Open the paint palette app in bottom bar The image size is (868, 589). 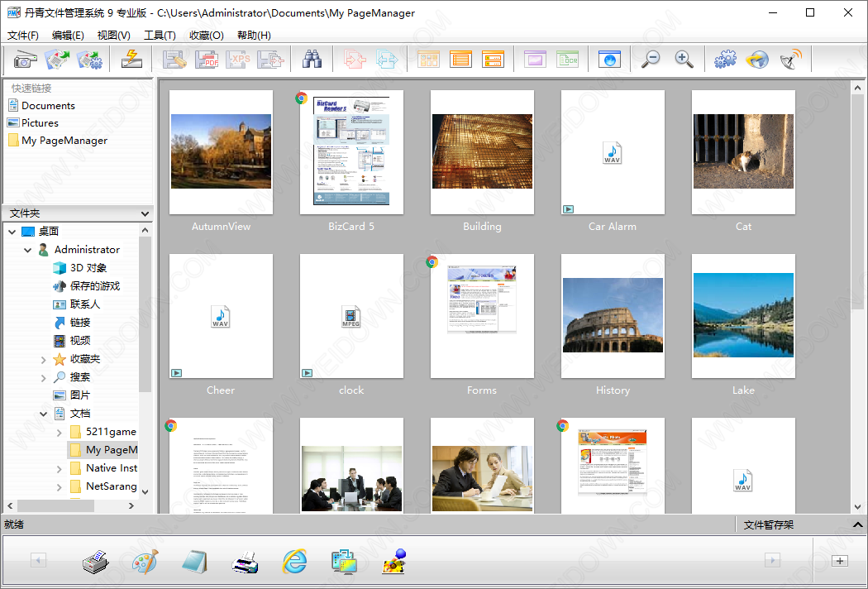tap(145, 562)
